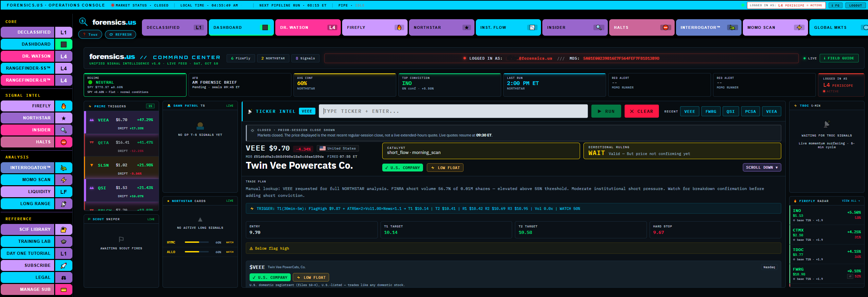868x297 pixels.
Task: Select recent ticker chip FWRG
Action: [x=711, y=111]
